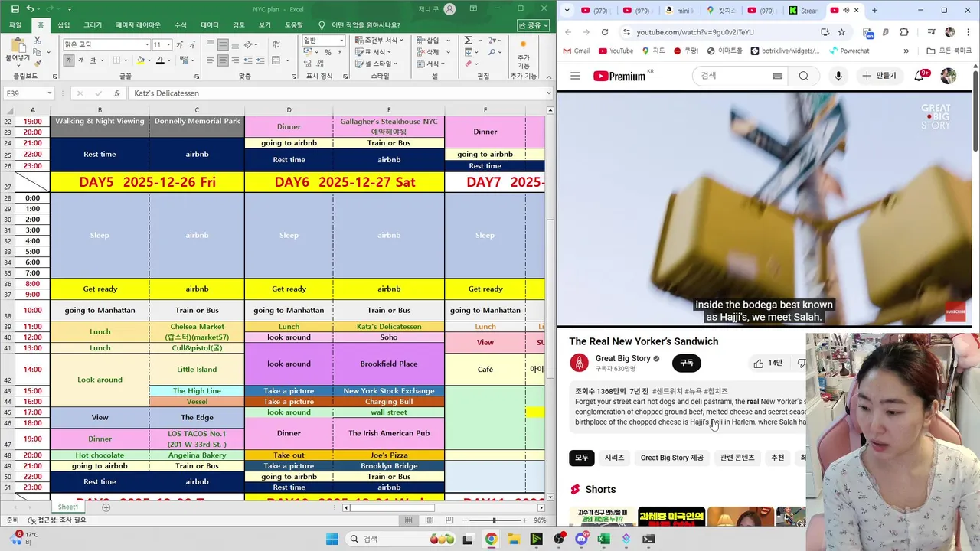Switch to the Stream Chrome tab

click(x=804, y=11)
